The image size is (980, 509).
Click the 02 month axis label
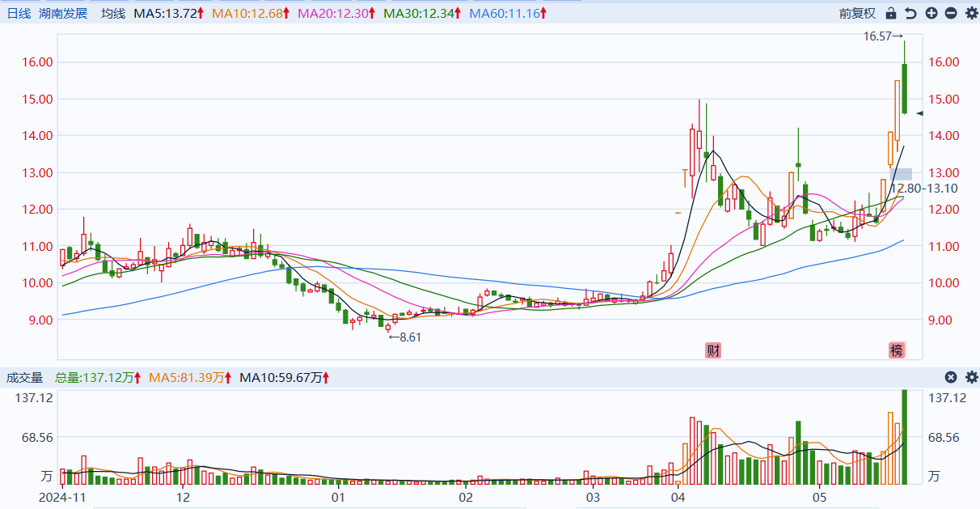465,496
